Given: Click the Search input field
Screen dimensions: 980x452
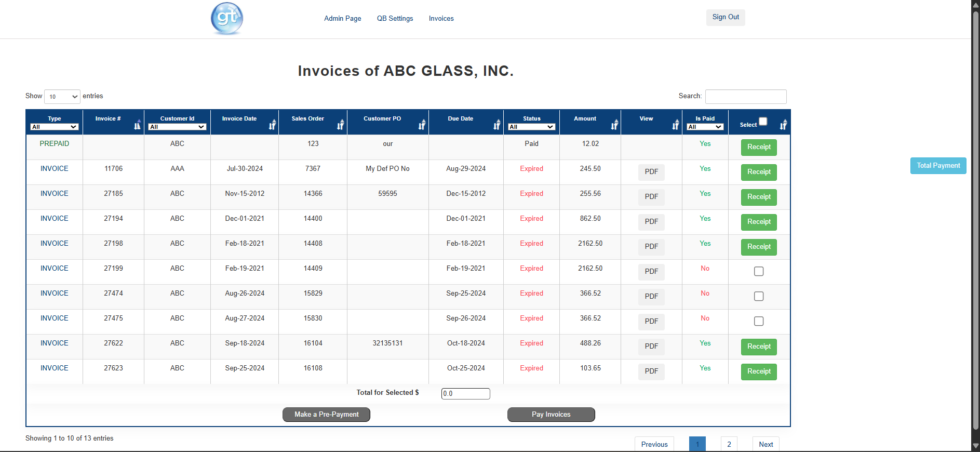Looking at the screenshot, I should pos(746,97).
